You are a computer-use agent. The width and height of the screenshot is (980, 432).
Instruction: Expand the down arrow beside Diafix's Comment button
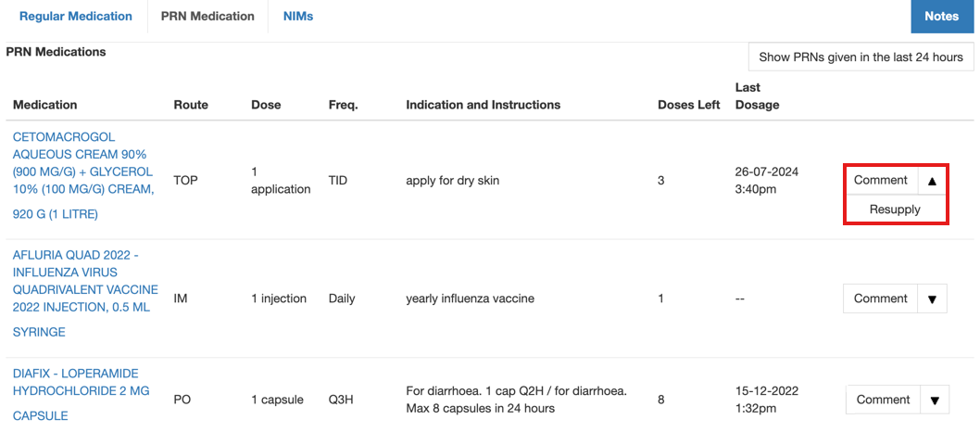pos(935,400)
